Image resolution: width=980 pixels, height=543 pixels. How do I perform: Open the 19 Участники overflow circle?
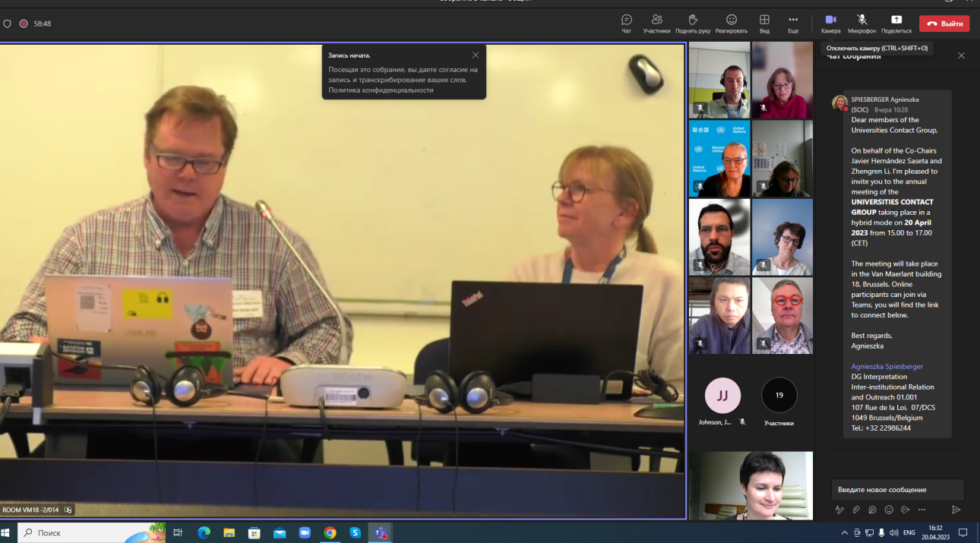[779, 395]
